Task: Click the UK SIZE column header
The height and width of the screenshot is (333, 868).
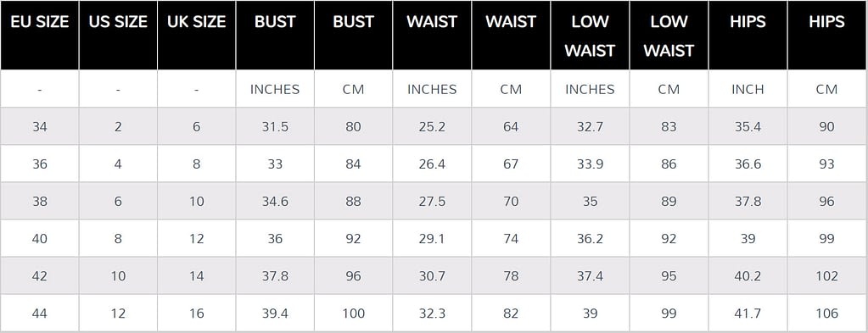Action: [x=197, y=35]
